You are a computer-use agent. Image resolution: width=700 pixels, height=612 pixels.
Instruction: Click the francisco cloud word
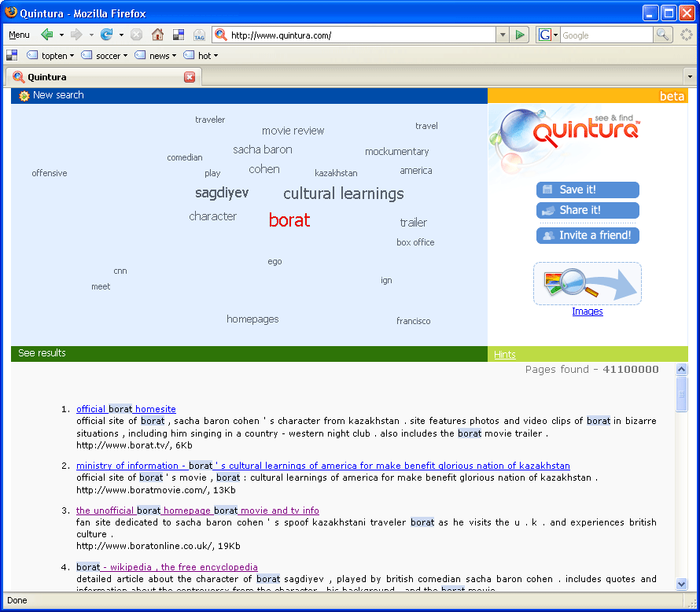click(x=414, y=321)
